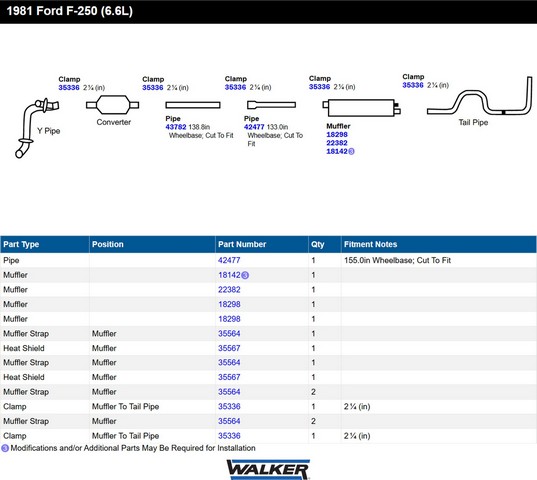Screen dimensions: 537x480
Task: Click the Y Pipe diagram image
Action: [x=36, y=128]
